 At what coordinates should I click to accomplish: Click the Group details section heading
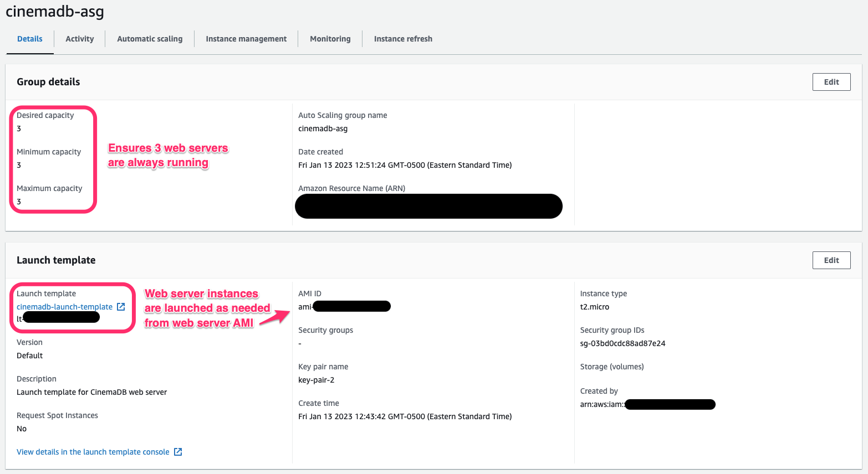tap(48, 82)
